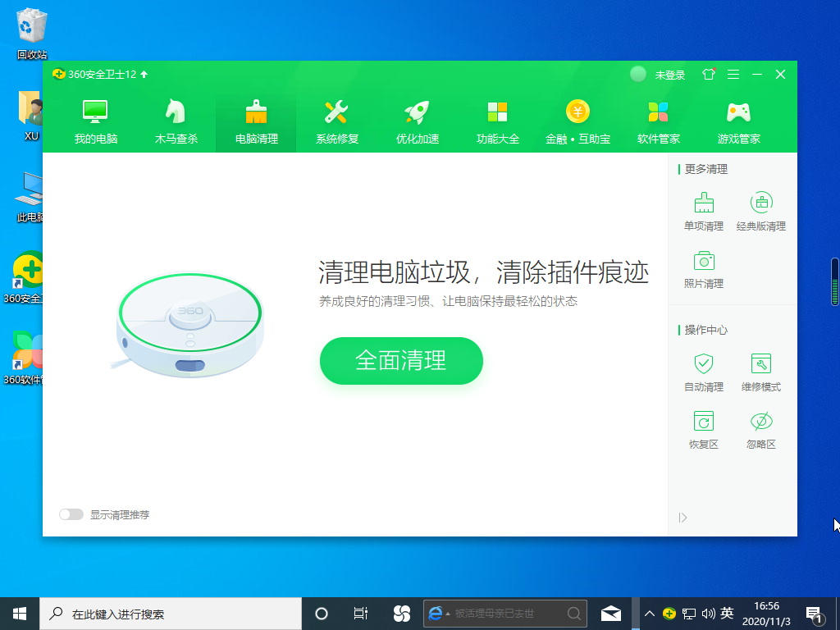Go to 优化加速 rocket tab
Image resolution: width=840 pixels, height=630 pixels.
(417, 122)
